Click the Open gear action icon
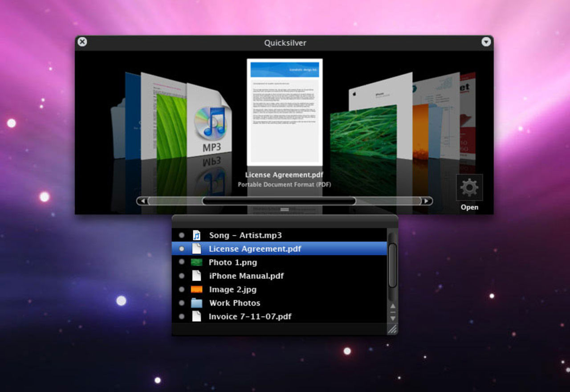This screenshot has height=392, width=570. tap(469, 188)
